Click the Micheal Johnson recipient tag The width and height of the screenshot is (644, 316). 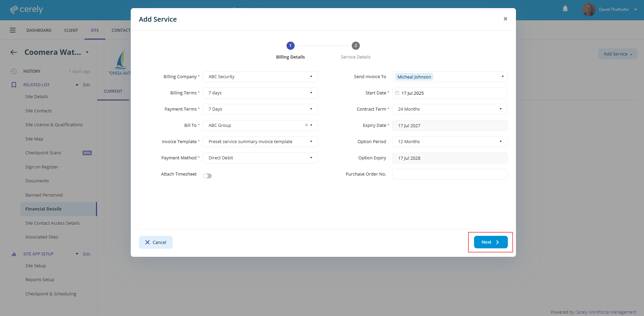tap(414, 77)
